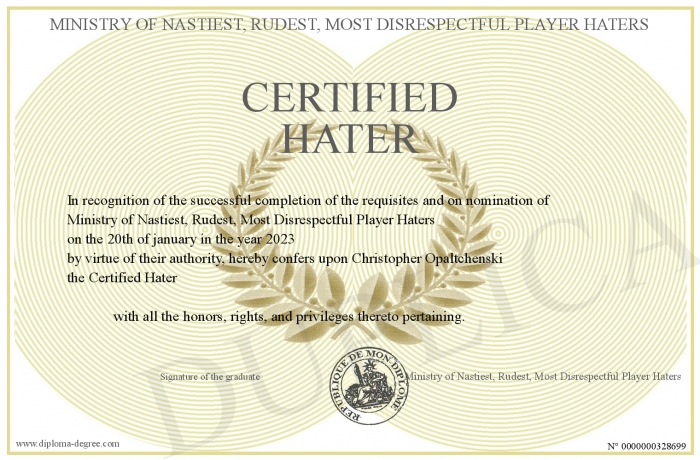The image size is (700, 460).
Task: Click the large 'CERTIFIED' title word
Action: [350, 97]
